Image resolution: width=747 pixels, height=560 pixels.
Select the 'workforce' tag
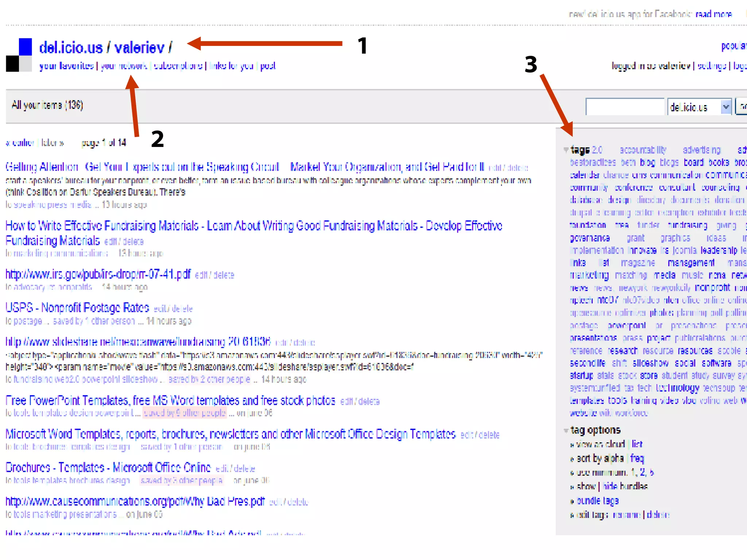click(x=631, y=413)
